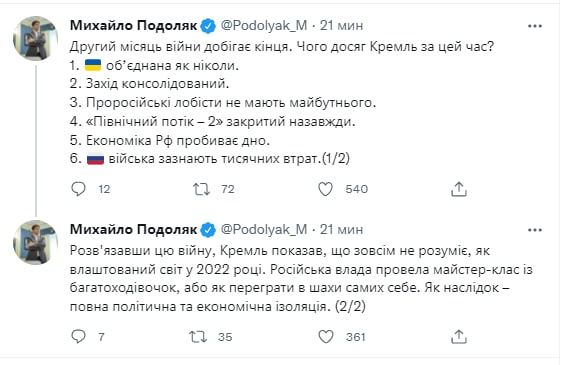561x365 pixels.
Task: Reply to the second tweet
Action: [78, 336]
